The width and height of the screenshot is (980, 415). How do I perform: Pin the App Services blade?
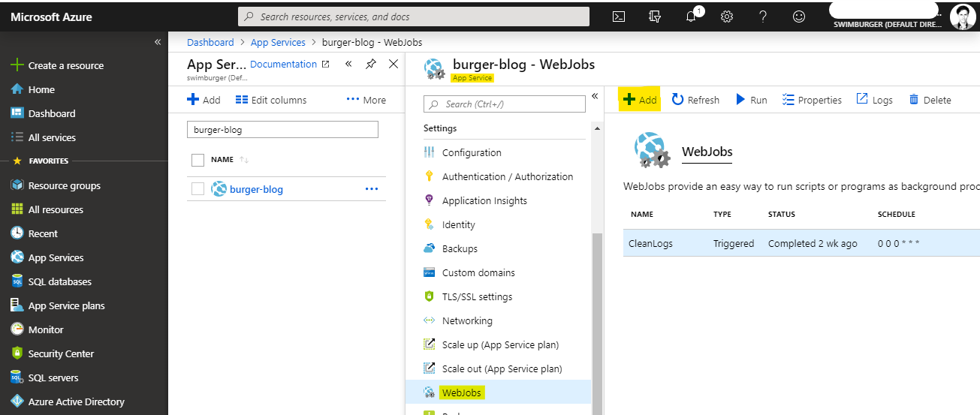pos(371,64)
